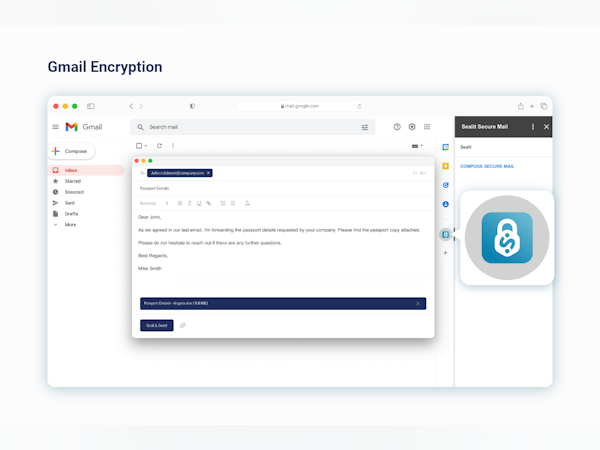Clear text formatting in compose
Screen dimensions: 600x450
(x=247, y=203)
